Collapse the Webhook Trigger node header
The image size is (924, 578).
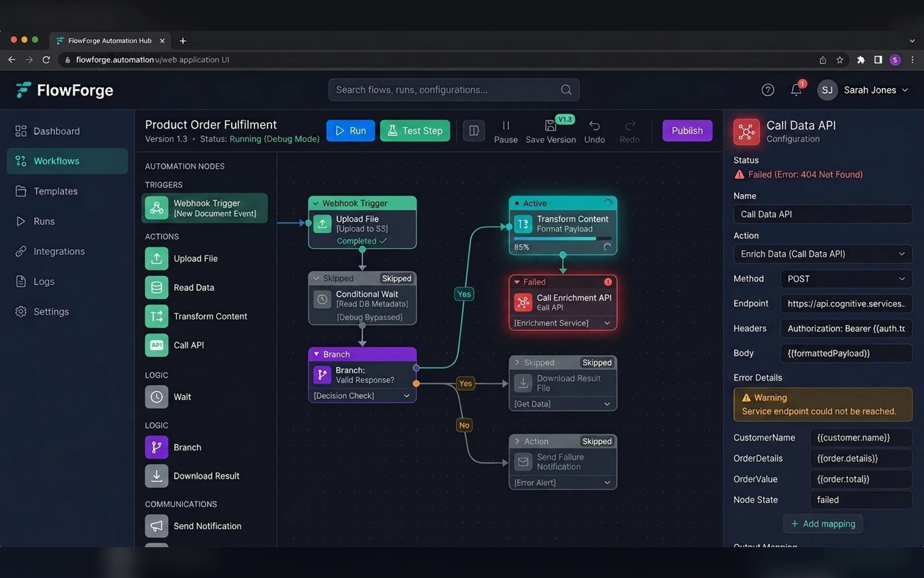pos(316,203)
